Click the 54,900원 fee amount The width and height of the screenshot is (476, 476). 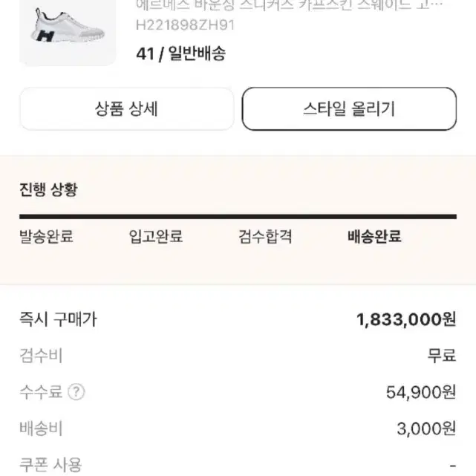click(x=421, y=392)
